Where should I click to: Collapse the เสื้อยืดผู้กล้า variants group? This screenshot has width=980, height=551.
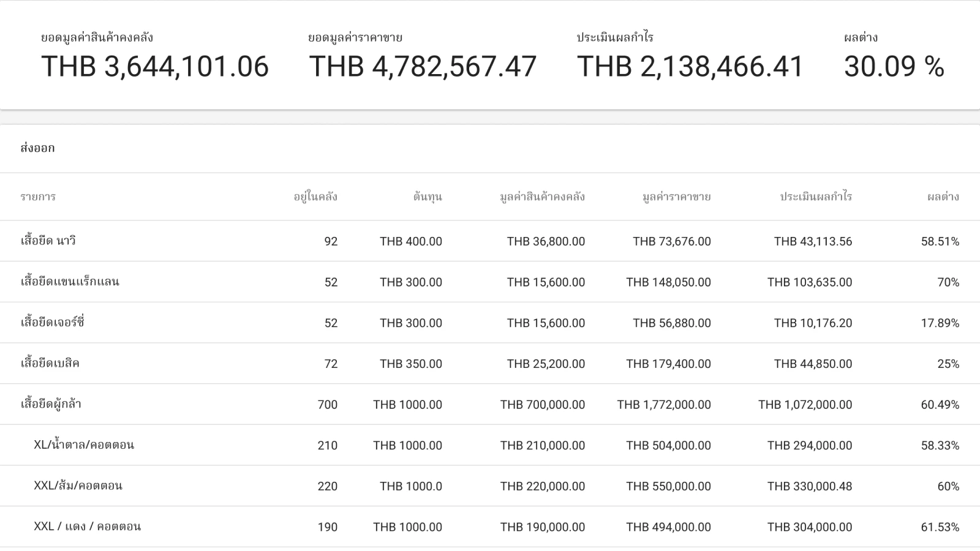pyautogui.click(x=51, y=405)
